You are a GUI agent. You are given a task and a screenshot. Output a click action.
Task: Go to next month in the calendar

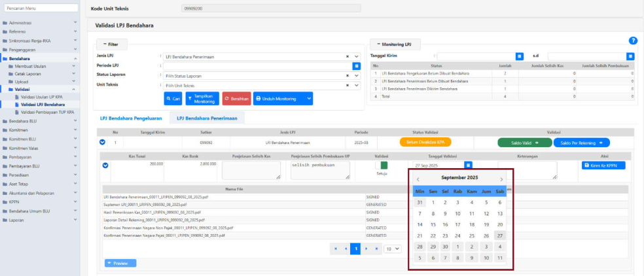point(502,179)
